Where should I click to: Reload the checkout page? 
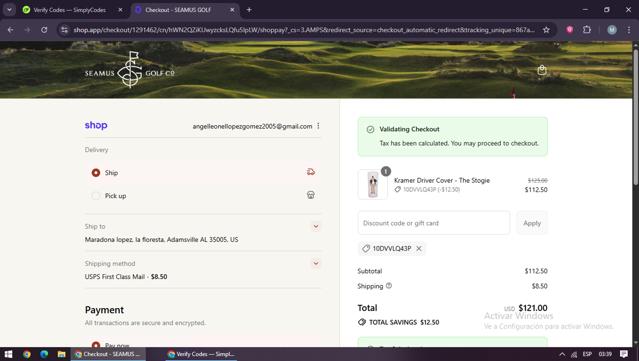44,30
